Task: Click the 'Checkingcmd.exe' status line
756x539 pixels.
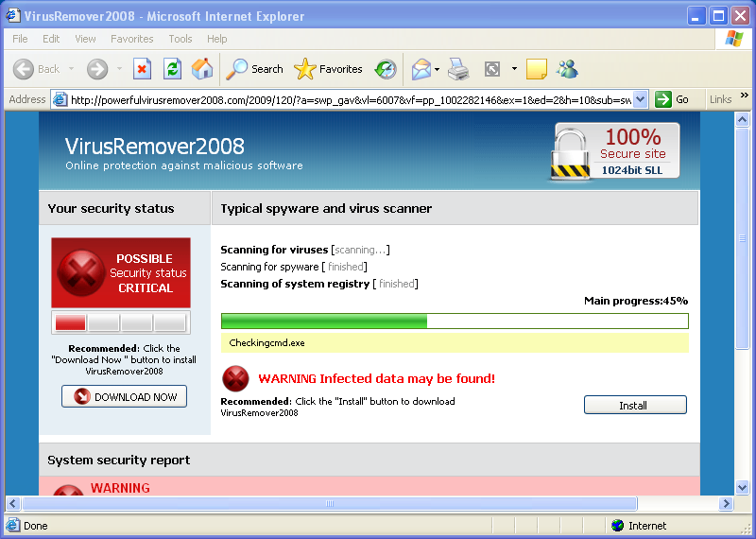Action: pos(455,343)
